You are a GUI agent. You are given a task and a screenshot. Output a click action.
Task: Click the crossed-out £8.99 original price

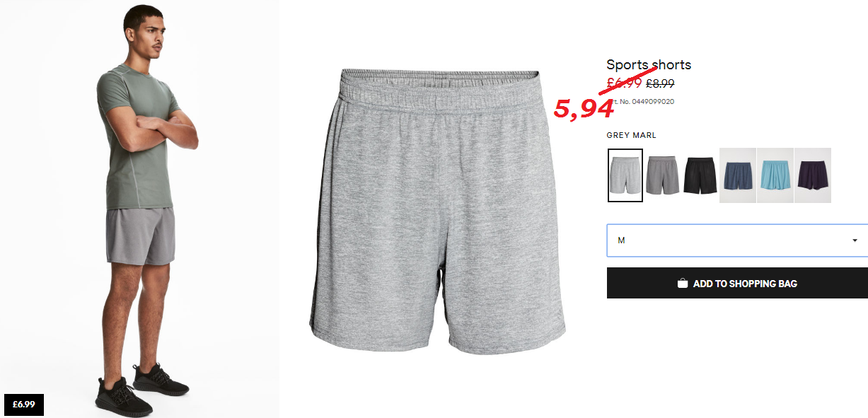[x=660, y=83]
